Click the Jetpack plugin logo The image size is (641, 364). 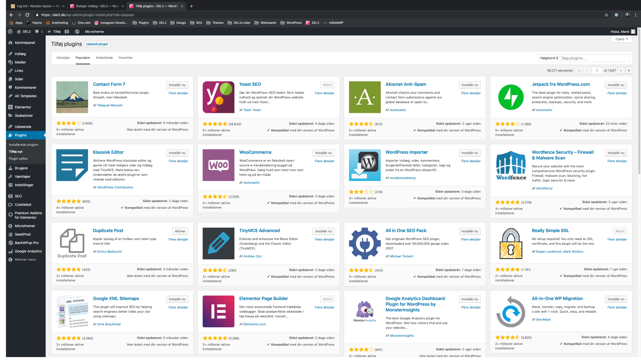[511, 97]
